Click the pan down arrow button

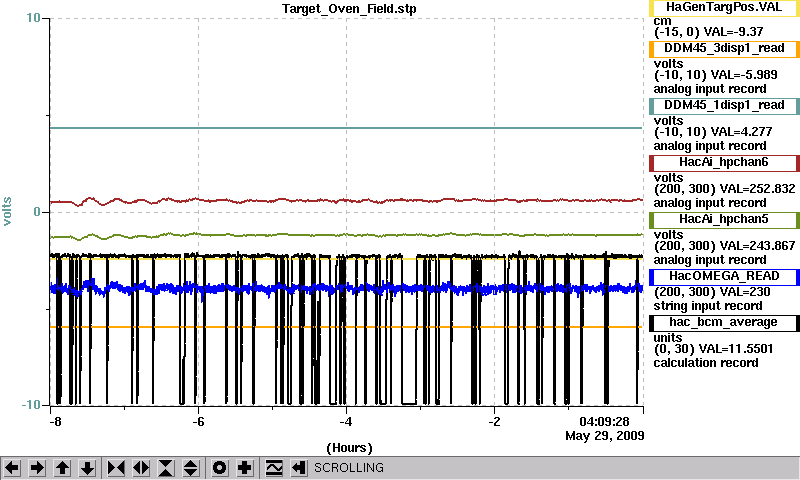click(x=87, y=468)
